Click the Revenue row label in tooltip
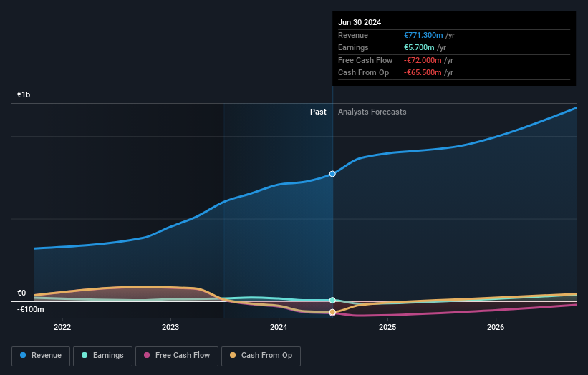Viewport: 588px width, 375px height. pos(353,35)
